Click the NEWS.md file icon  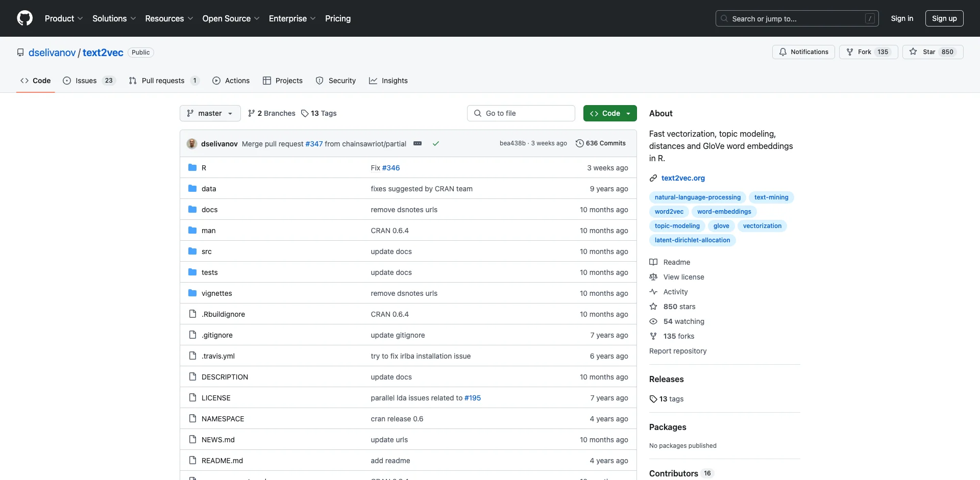tap(192, 440)
